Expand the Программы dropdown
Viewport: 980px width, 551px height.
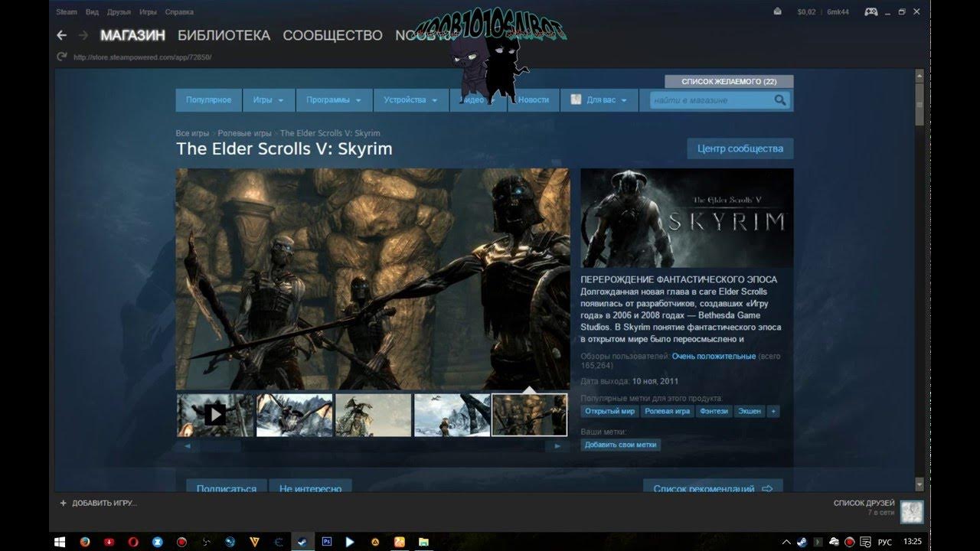coord(333,100)
